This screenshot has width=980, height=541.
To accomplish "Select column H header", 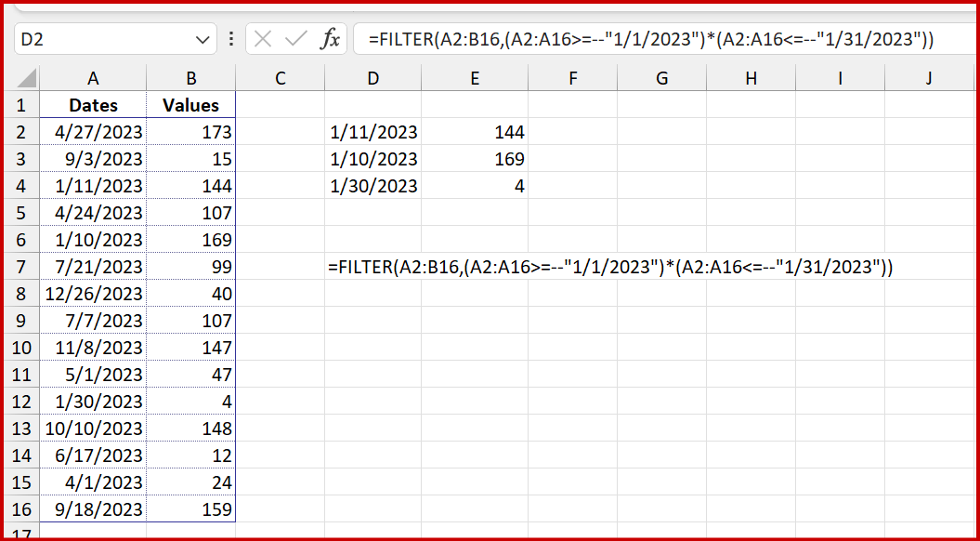I will (x=751, y=78).
